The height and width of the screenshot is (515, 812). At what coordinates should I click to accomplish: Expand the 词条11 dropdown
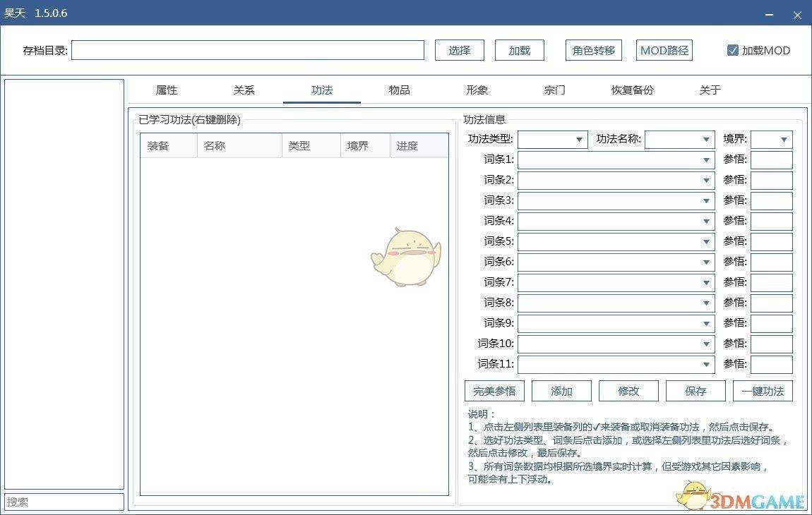(616, 365)
